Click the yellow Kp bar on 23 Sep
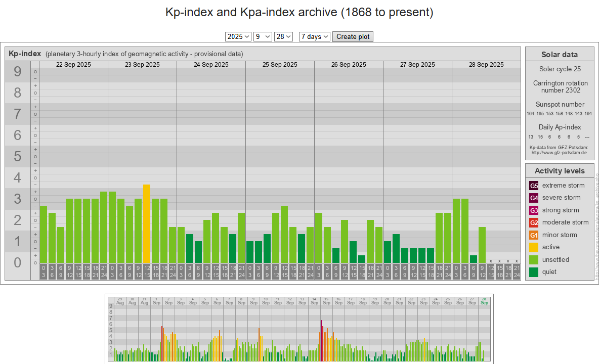 (147, 223)
